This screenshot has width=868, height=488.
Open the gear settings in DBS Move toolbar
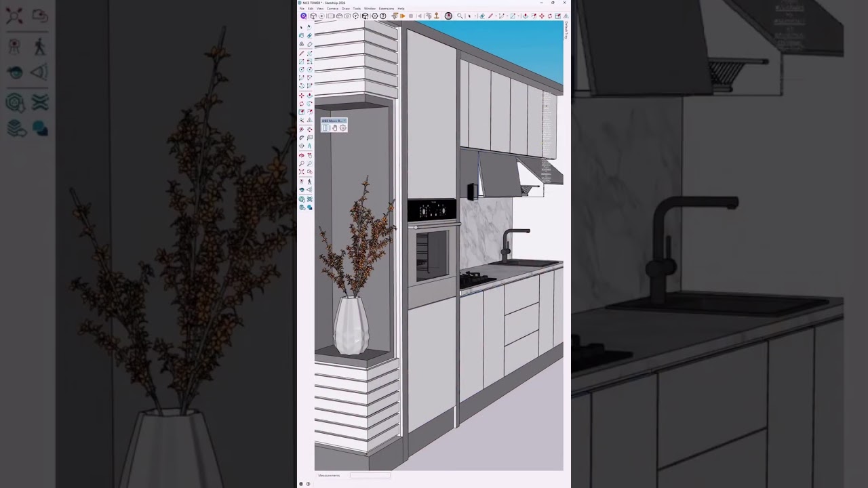(x=343, y=127)
